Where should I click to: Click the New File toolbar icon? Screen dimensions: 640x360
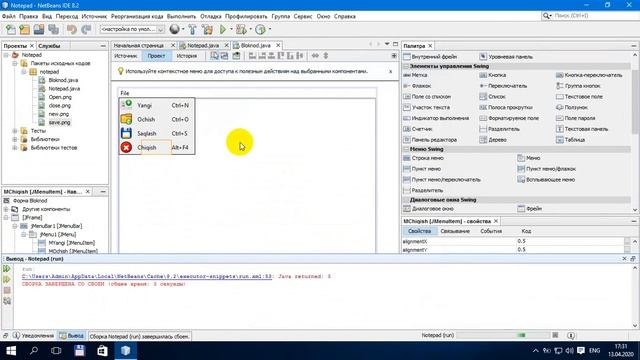tap(11, 29)
